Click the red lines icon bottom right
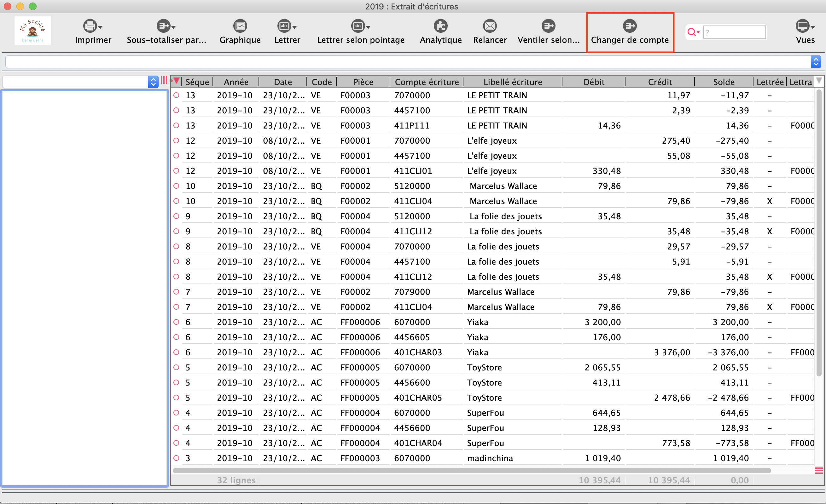 pos(819,471)
